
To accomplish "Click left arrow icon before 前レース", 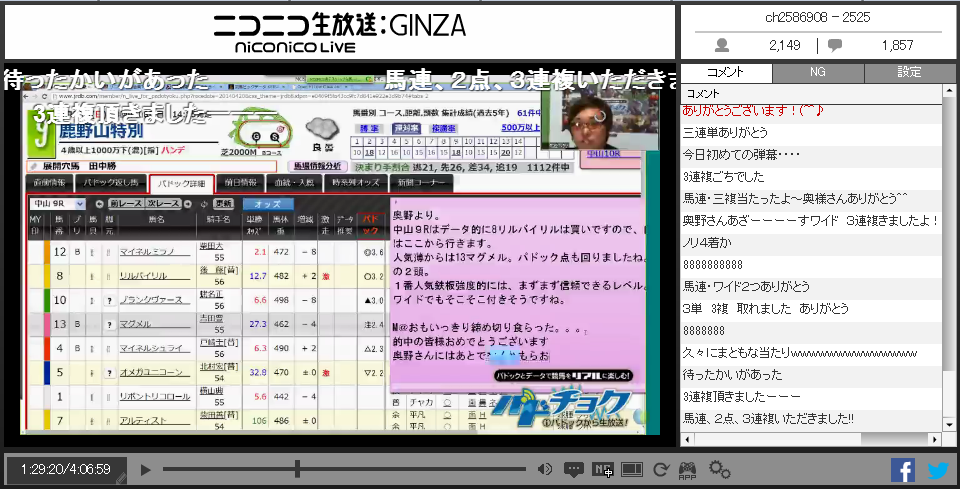I will pyautogui.click(x=100, y=204).
